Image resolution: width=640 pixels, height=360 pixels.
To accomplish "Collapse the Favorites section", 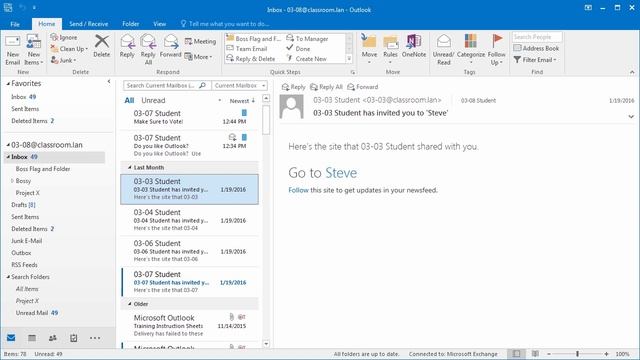I will click(8, 83).
